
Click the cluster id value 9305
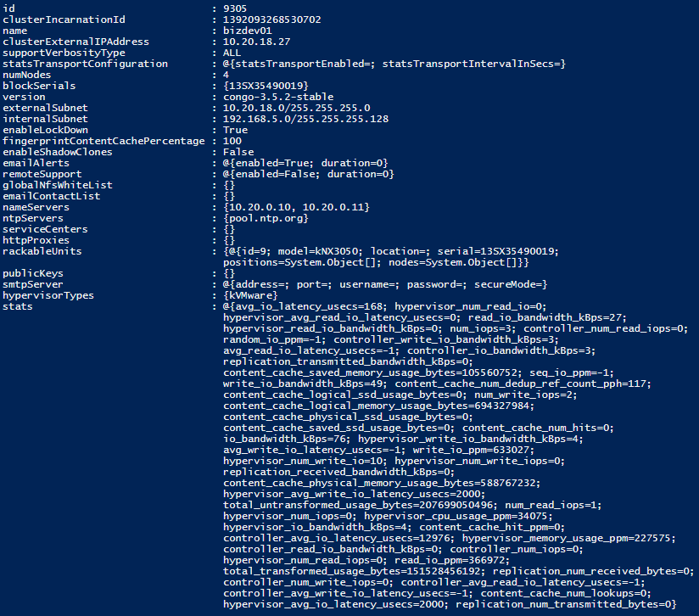click(235, 8)
